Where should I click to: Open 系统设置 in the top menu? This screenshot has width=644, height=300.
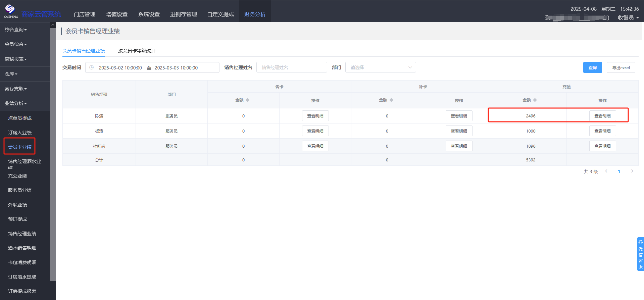click(x=149, y=14)
